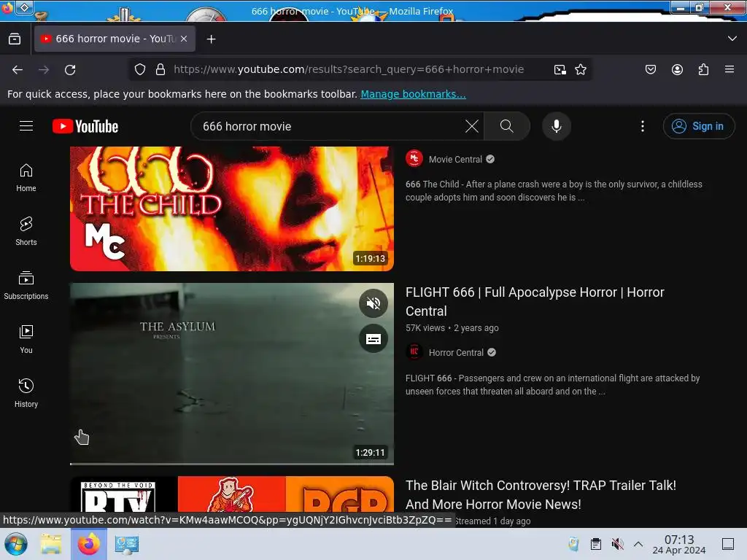
Task: Click the Sign in button
Action: coord(698,126)
